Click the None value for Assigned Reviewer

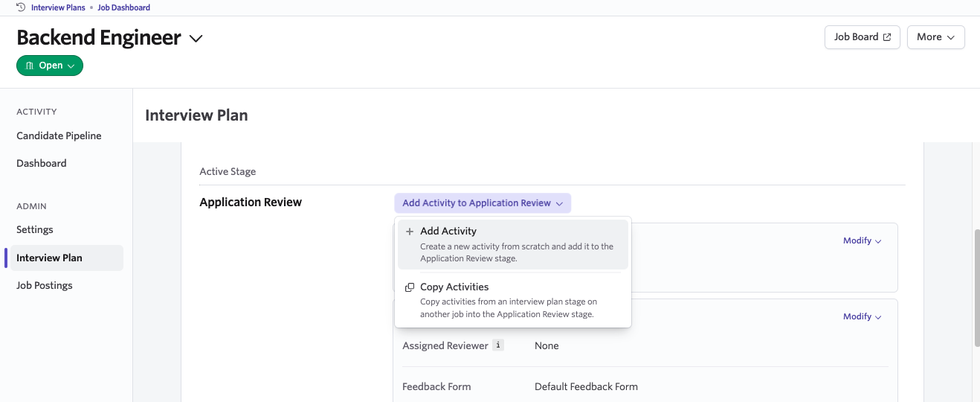[547, 345]
